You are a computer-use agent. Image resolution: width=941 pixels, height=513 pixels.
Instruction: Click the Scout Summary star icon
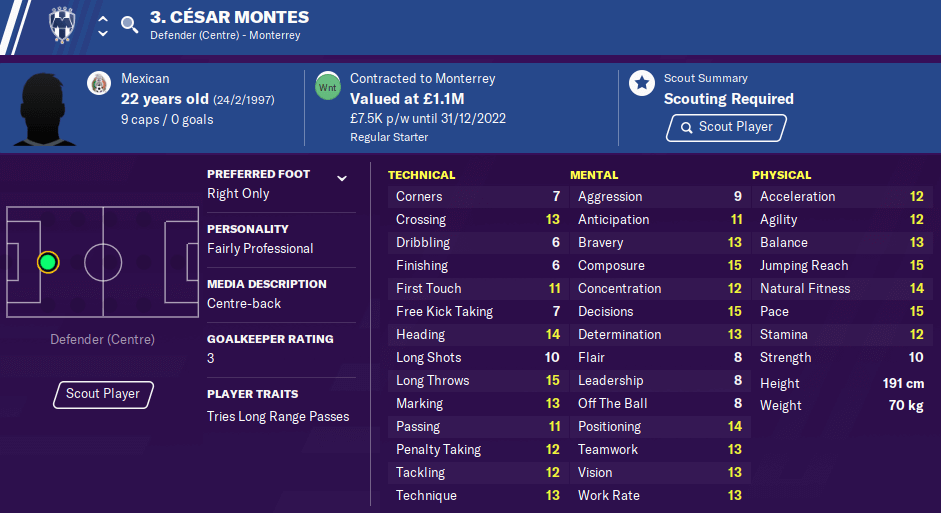point(642,83)
